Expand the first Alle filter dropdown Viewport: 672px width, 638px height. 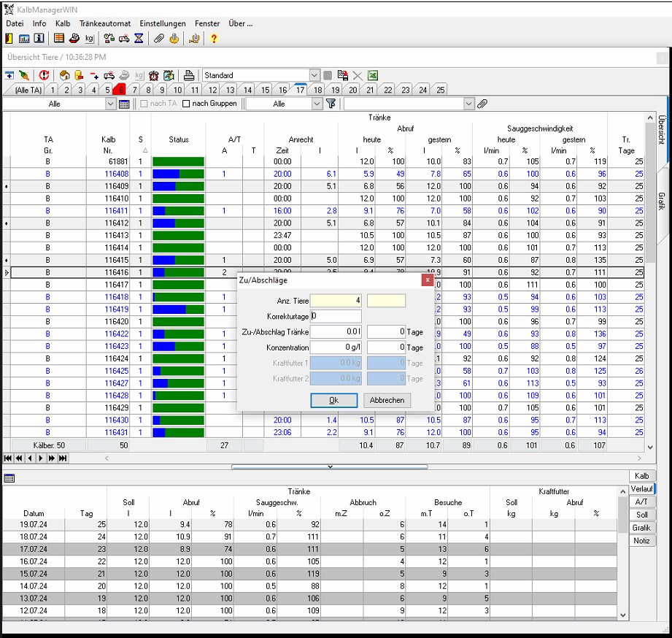(x=111, y=104)
